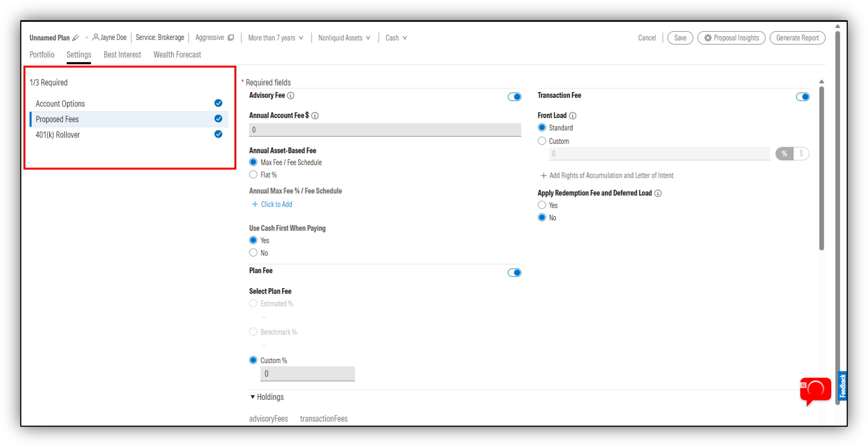This screenshot has width=868, height=447.
Task: Open the Settings tab
Action: (79, 55)
